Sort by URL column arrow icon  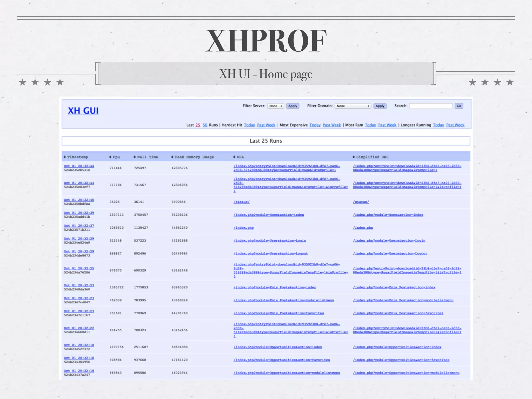(x=234, y=157)
